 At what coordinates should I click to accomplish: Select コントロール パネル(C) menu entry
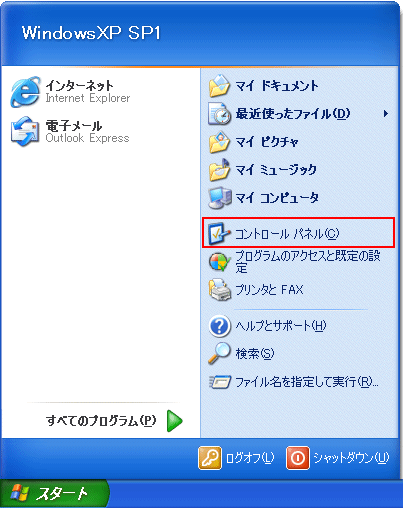[298, 233]
